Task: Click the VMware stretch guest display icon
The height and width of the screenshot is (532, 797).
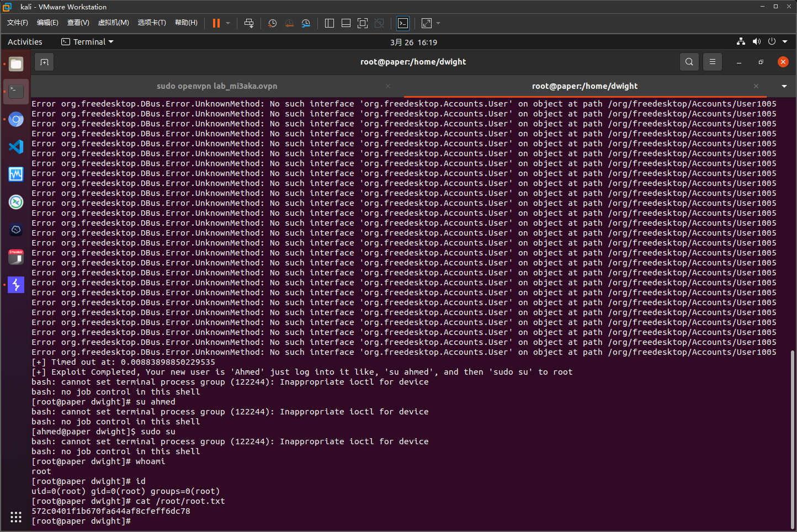Action: tap(427, 23)
